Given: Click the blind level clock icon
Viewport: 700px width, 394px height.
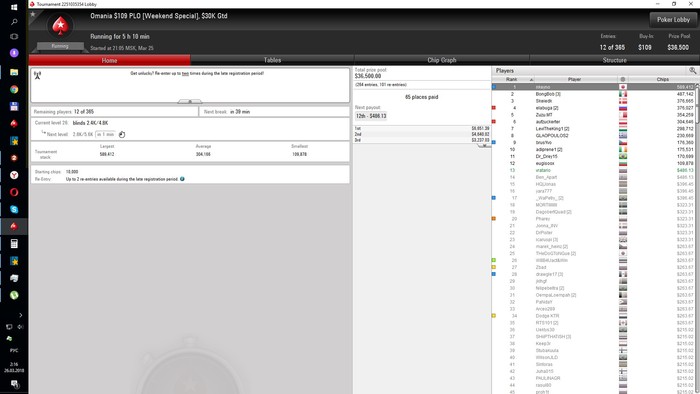Looking at the screenshot, I should pos(122,134).
